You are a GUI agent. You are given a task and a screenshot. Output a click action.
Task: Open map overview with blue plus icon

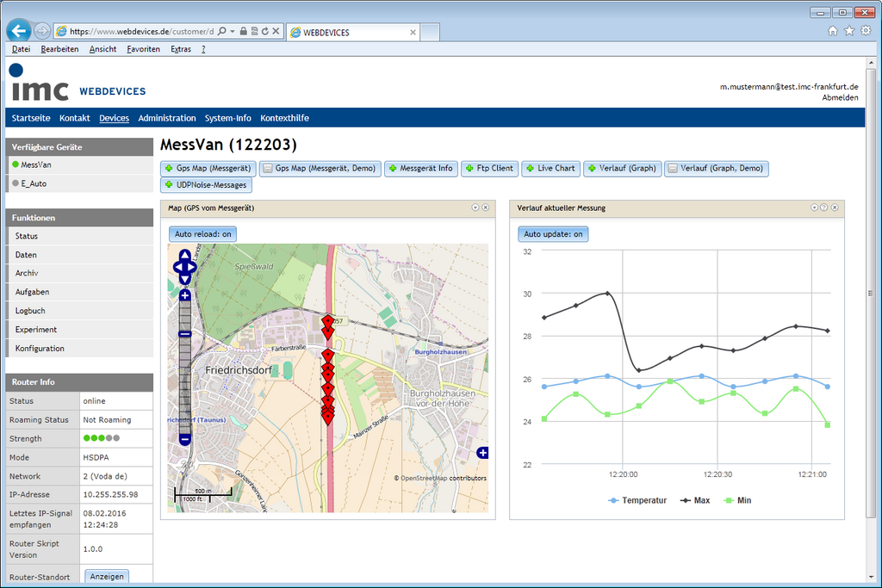click(x=482, y=453)
